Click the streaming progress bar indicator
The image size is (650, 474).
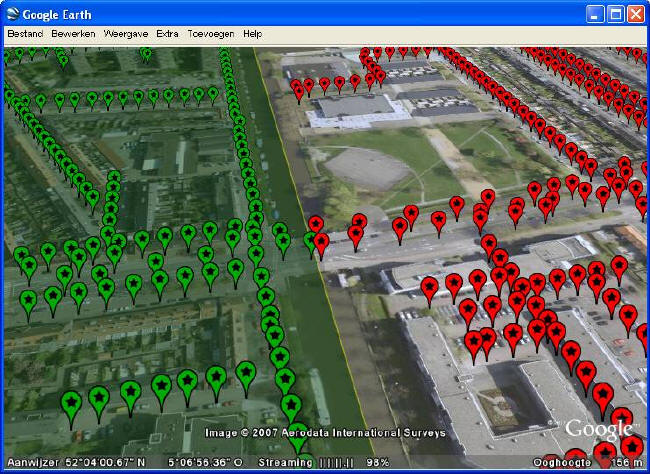(337, 462)
